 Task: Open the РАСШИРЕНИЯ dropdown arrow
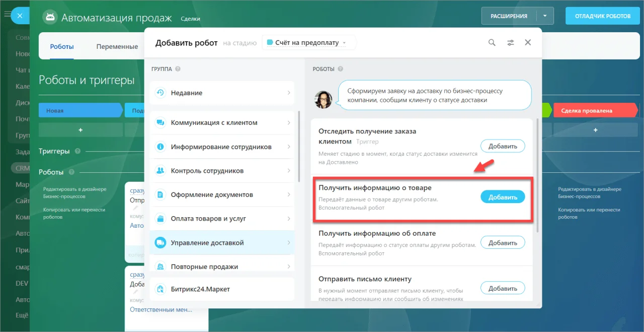point(545,16)
